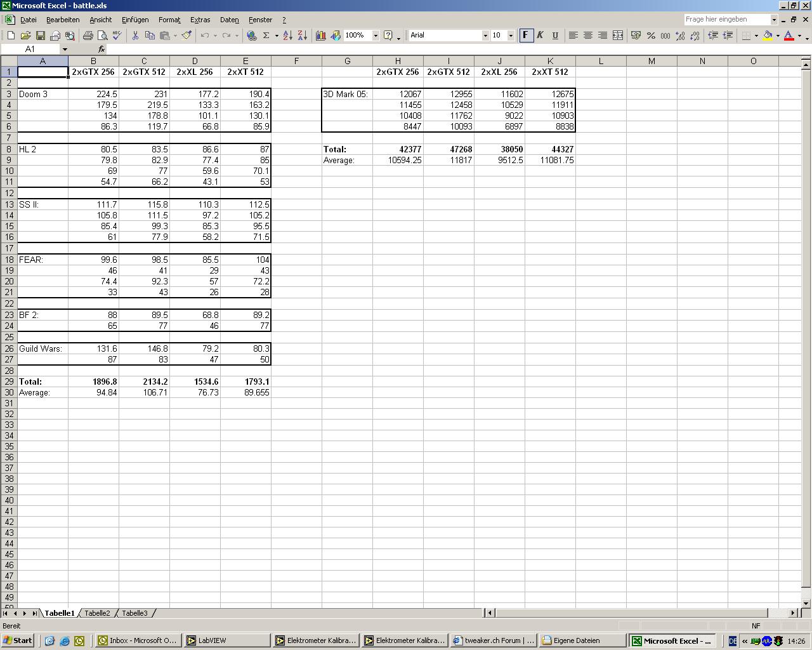The image size is (812, 650).
Task: Apply Percent style using % icon
Action: click(x=651, y=36)
